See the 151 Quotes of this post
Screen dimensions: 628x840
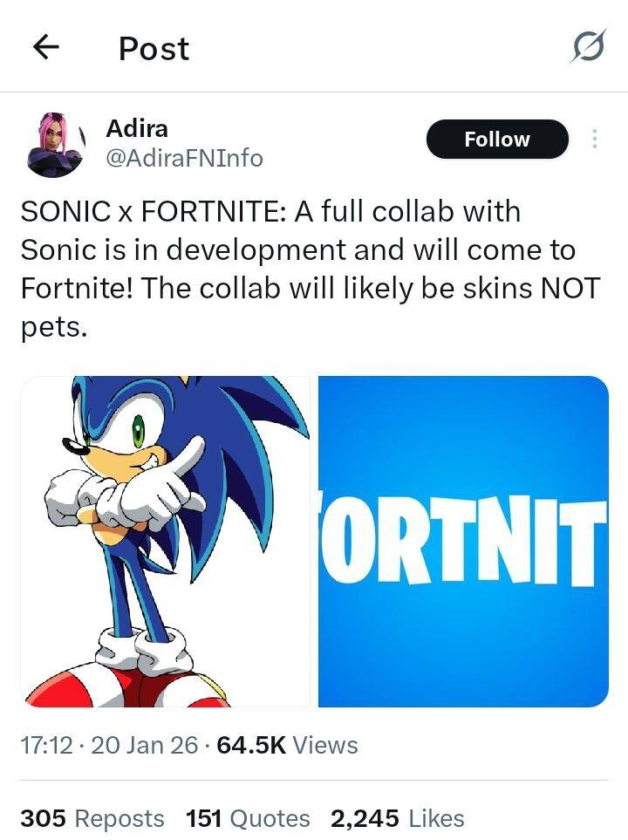click(x=248, y=818)
